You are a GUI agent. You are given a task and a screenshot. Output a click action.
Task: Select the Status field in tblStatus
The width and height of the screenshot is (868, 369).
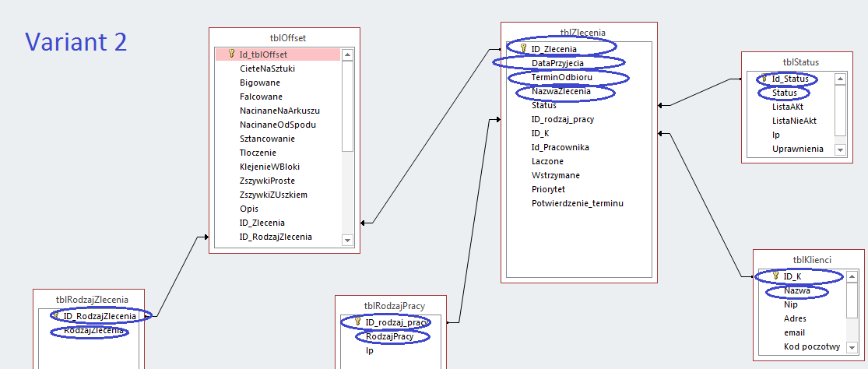pyautogui.click(x=784, y=93)
